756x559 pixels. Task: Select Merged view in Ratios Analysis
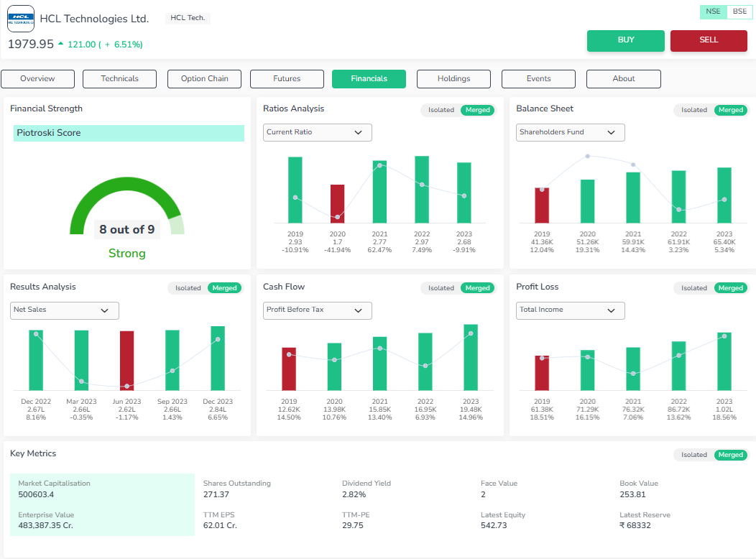[478, 110]
